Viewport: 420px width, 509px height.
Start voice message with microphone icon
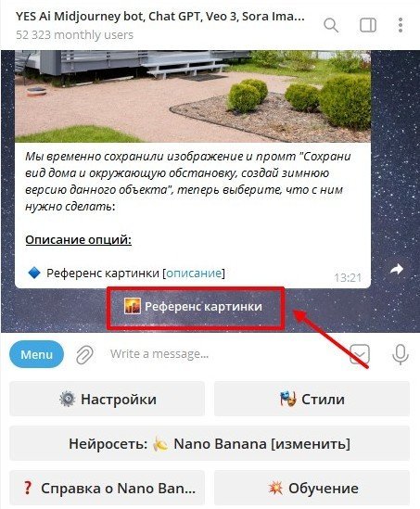(x=401, y=354)
